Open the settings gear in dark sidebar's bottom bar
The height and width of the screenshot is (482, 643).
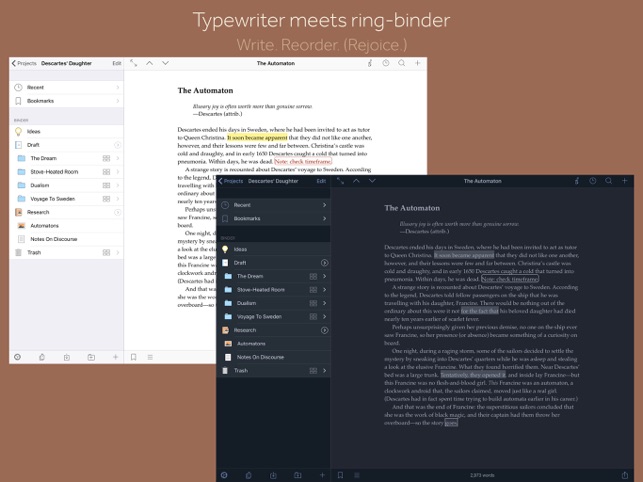tap(224, 475)
